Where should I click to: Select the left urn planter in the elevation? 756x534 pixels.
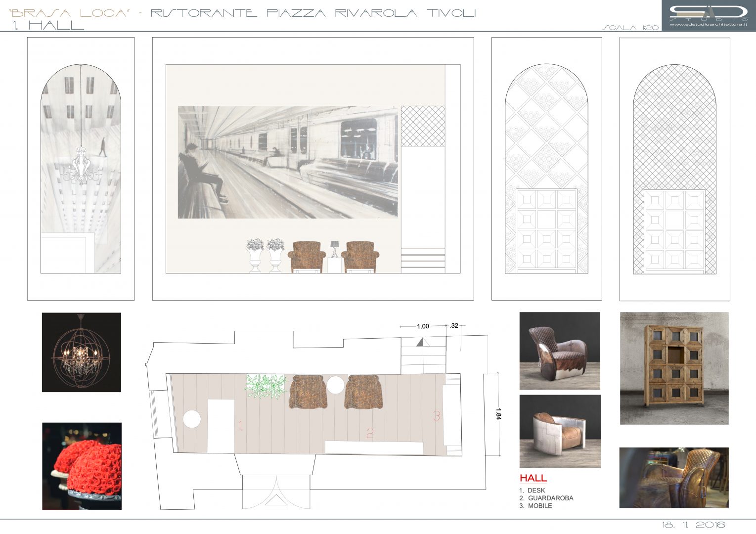(x=255, y=255)
